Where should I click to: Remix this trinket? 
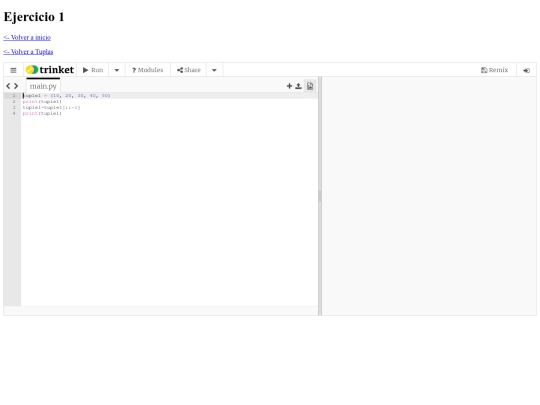coord(495,70)
